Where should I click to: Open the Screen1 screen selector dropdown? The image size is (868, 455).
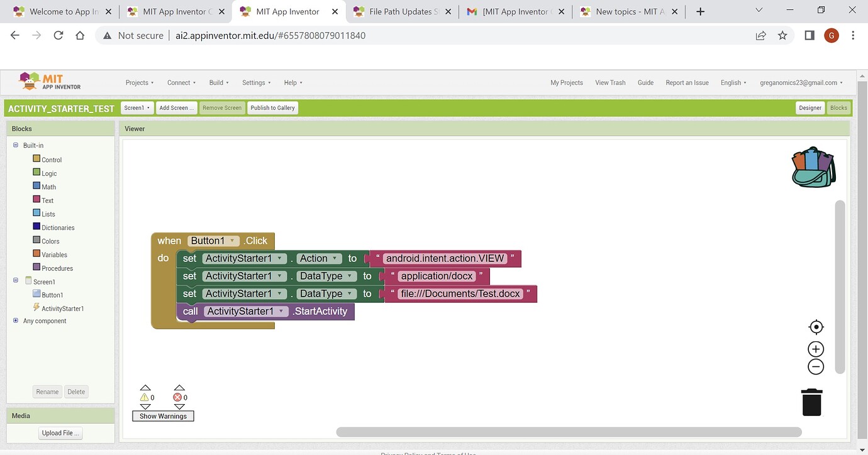(x=136, y=107)
